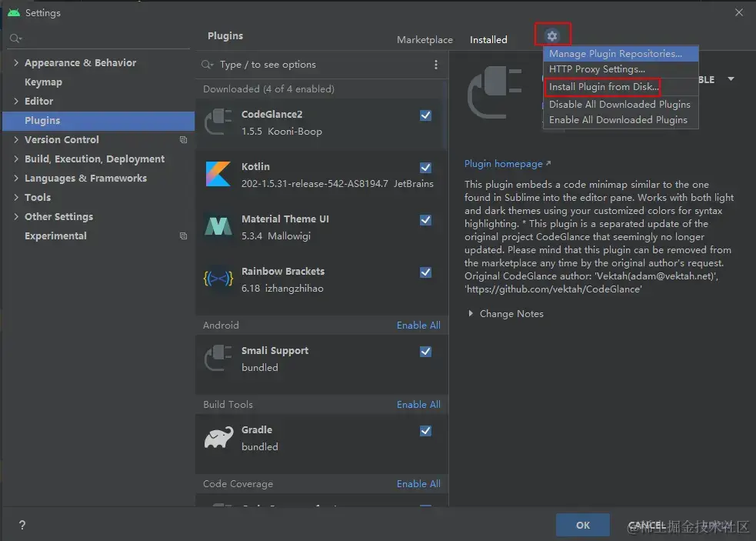Switch to the Installed tab
The width and height of the screenshot is (756, 541).
[x=488, y=39]
